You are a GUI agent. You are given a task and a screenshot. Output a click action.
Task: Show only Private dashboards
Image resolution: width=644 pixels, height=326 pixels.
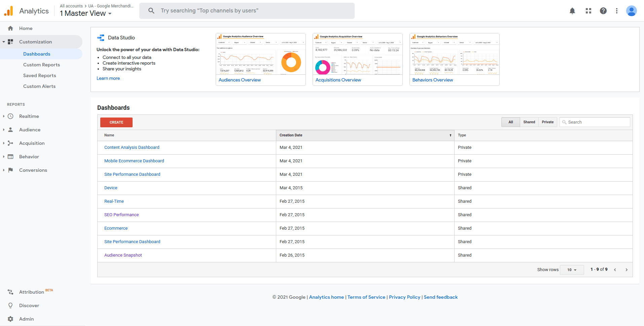(547, 122)
